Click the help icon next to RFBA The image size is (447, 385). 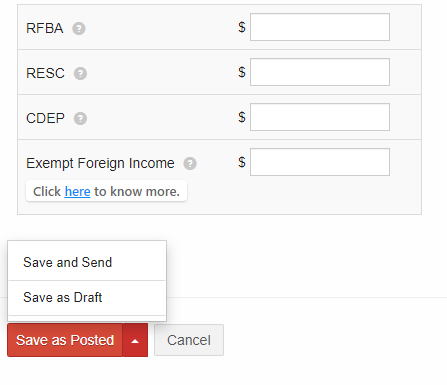coord(79,28)
